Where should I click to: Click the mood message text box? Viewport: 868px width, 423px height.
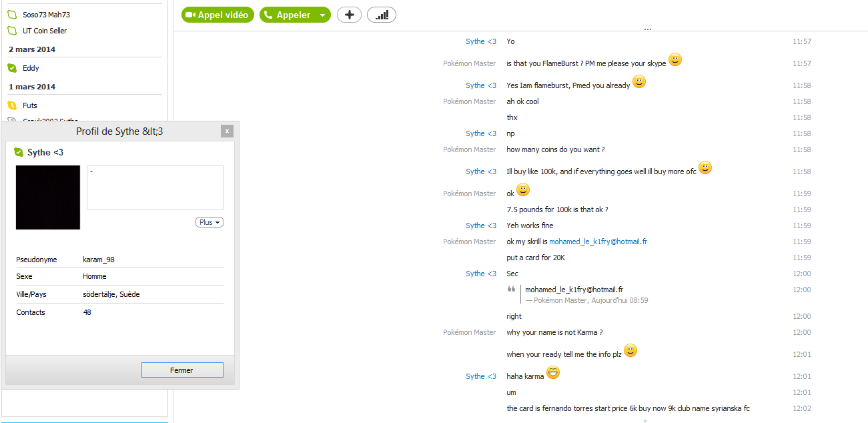pyautogui.click(x=155, y=187)
